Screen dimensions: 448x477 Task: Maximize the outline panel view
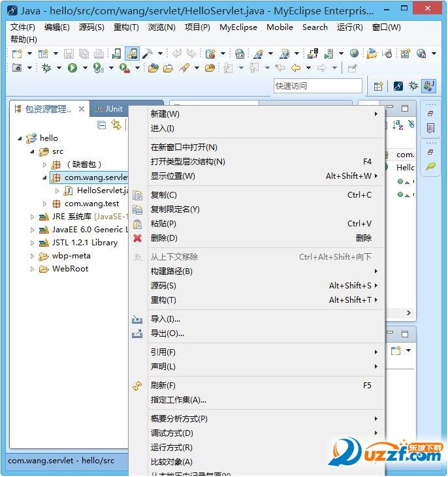coord(405,108)
